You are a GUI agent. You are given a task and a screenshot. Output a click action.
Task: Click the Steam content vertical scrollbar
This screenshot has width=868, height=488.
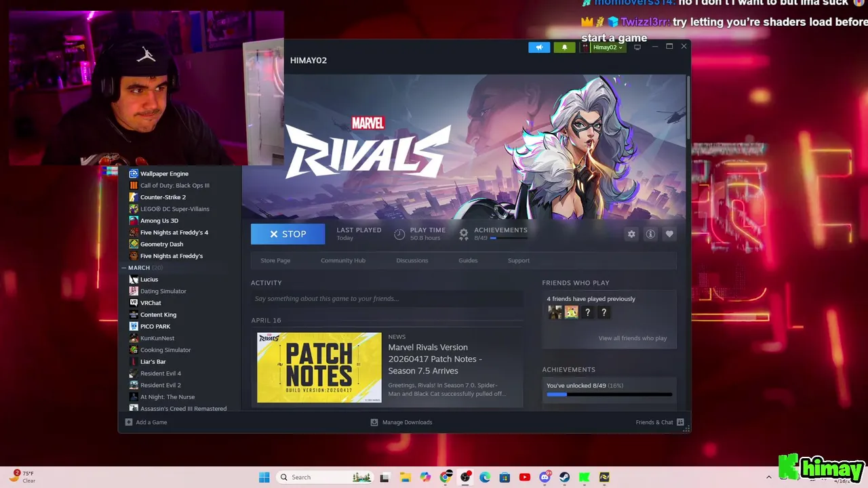click(x=688, y=108)
